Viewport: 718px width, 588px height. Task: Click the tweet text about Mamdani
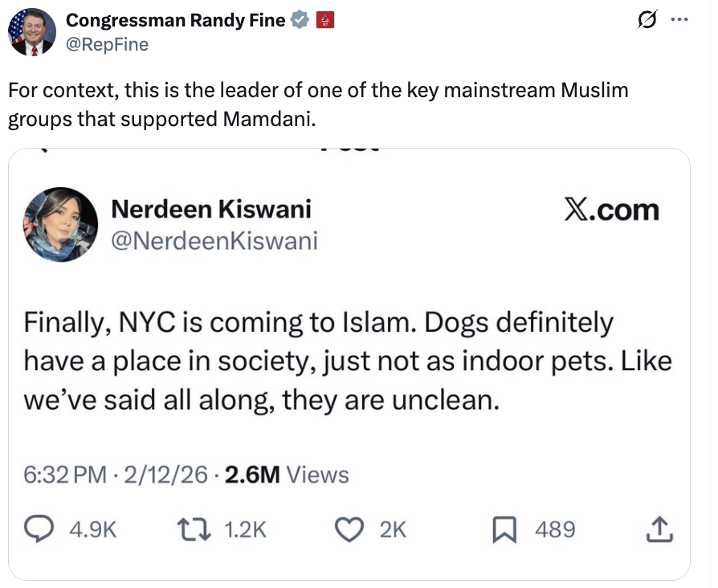(318, 104)
